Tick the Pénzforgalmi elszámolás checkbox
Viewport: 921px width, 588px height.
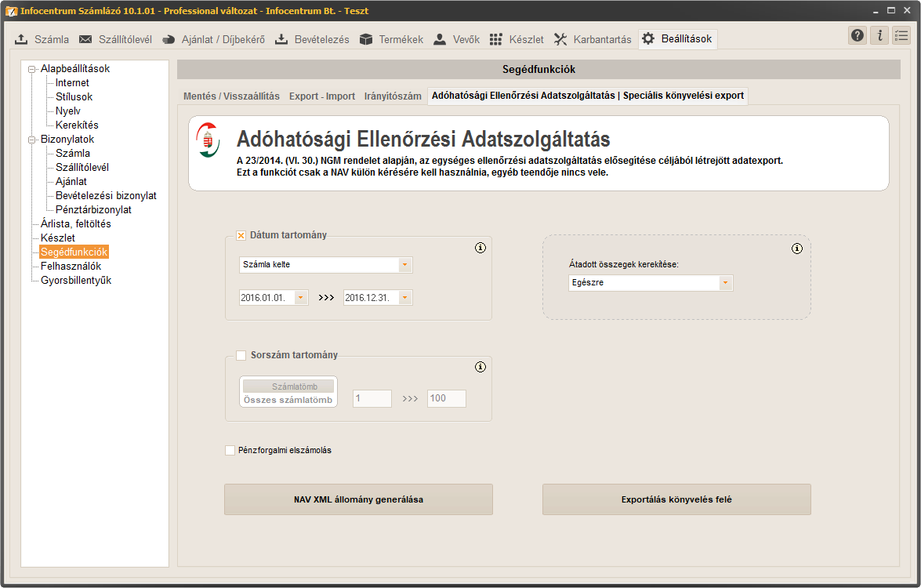[230, 450]
